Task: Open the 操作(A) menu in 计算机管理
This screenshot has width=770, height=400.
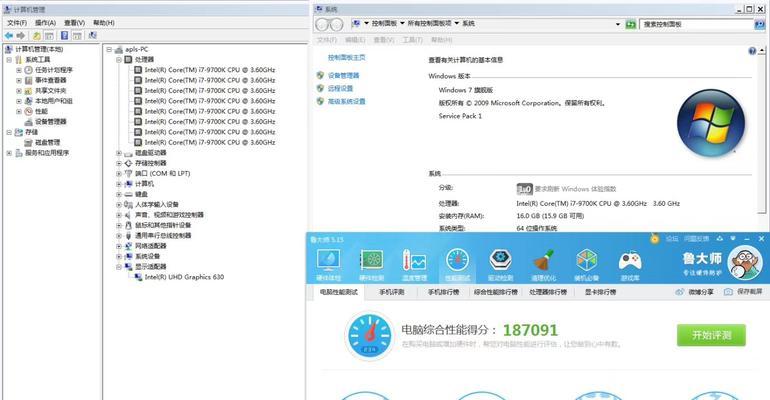Action: click(45, 23)
